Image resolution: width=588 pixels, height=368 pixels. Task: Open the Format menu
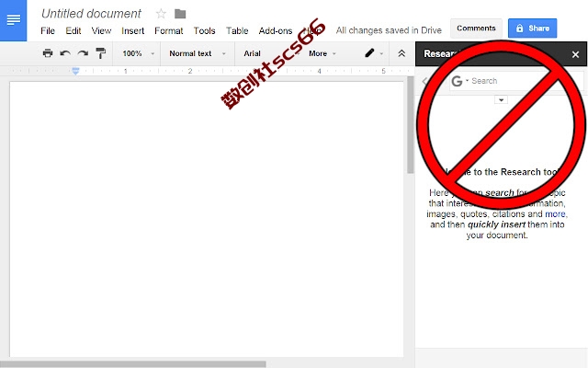(169, 30)
